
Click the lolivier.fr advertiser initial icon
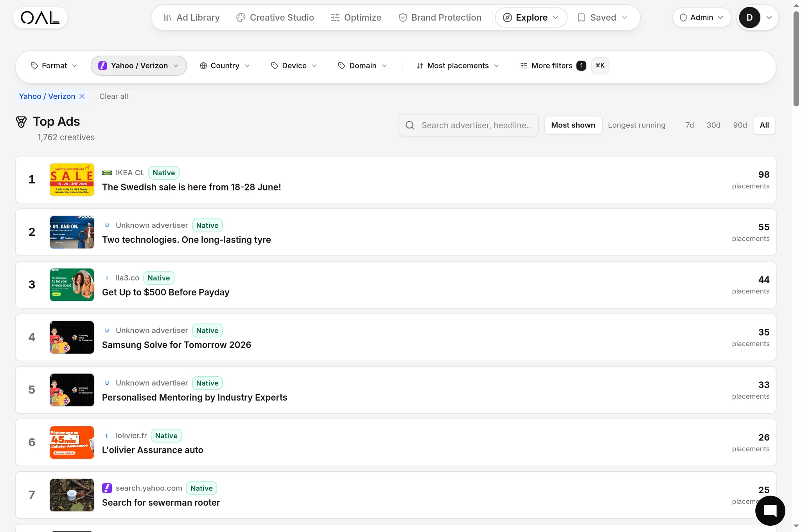107,435
